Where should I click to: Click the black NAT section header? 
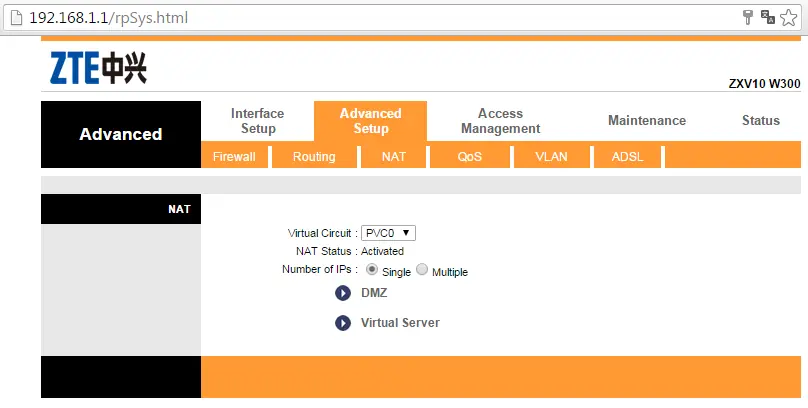point(121,209)
